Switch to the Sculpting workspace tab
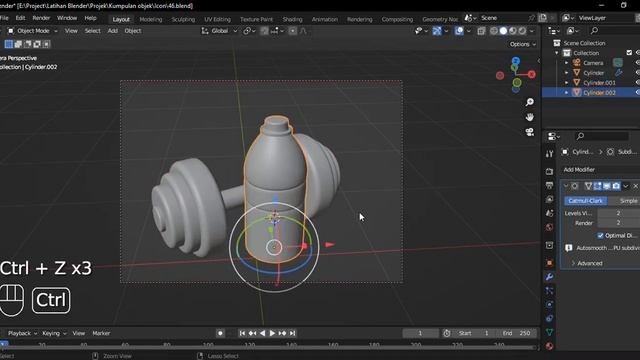 (x=183, y=19)
